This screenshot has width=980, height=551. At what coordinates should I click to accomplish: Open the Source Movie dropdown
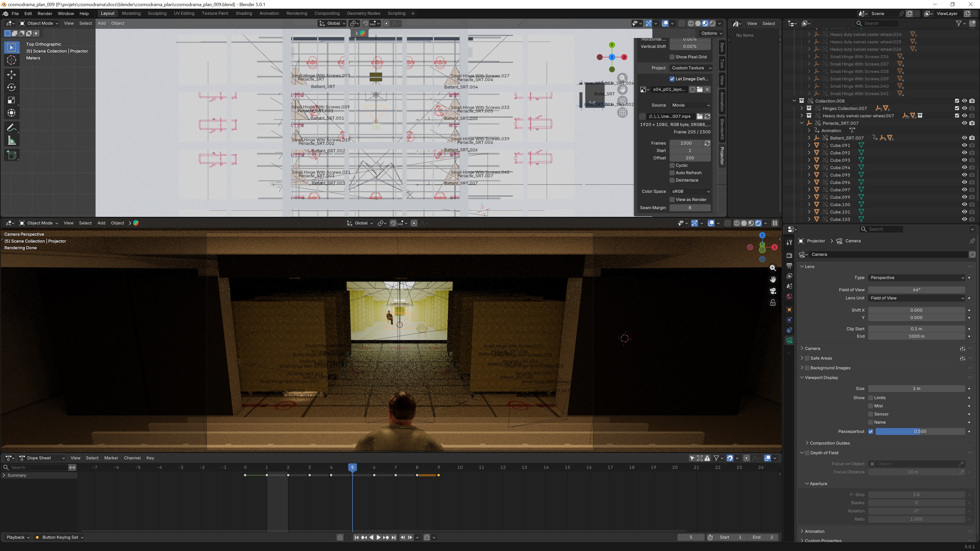(690, 105)
